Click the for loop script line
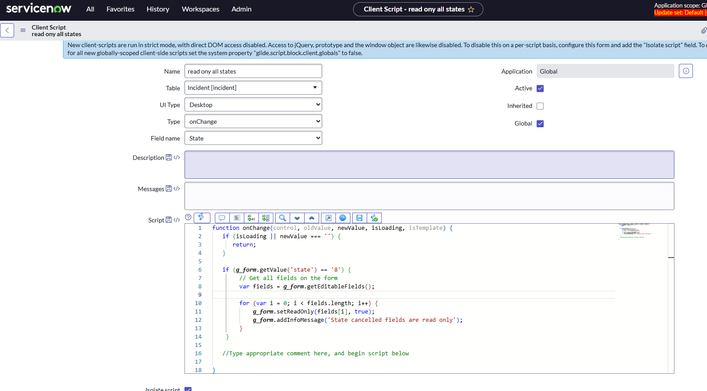 click(x=308, y=303)
